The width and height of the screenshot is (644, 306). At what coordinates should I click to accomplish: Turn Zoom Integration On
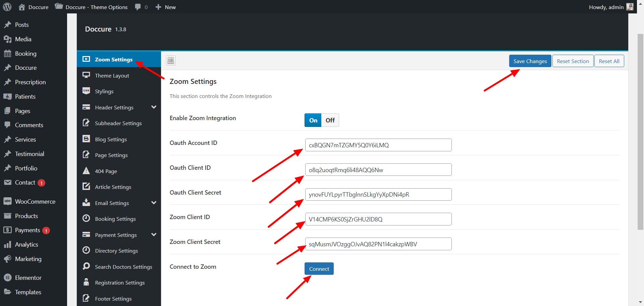coord(313,120)
